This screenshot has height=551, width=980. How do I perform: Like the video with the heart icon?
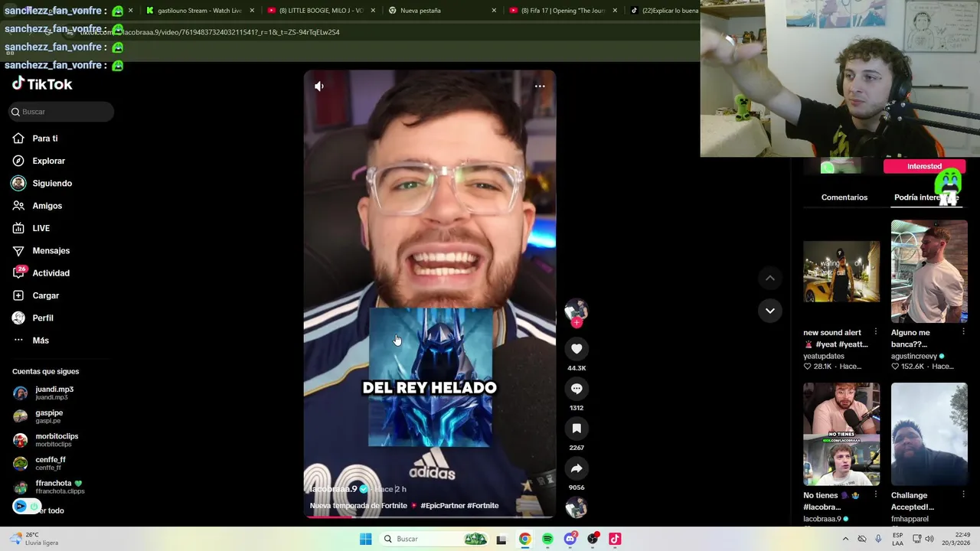(577, 349)
